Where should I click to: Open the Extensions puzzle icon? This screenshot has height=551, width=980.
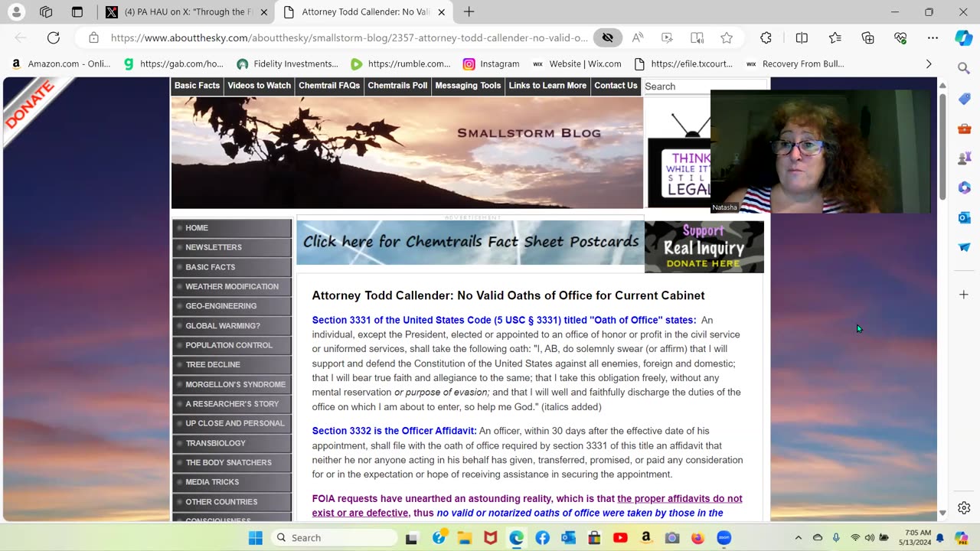766,37
